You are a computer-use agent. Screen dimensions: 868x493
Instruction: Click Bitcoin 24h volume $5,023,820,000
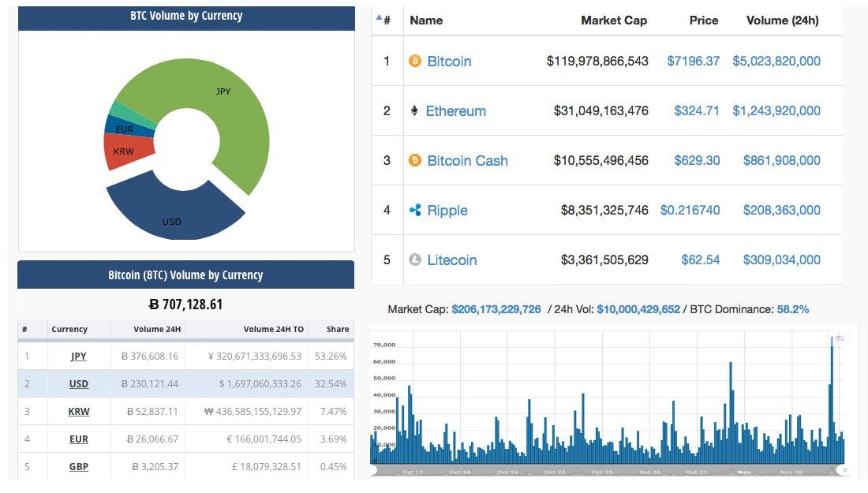[776, 61]
